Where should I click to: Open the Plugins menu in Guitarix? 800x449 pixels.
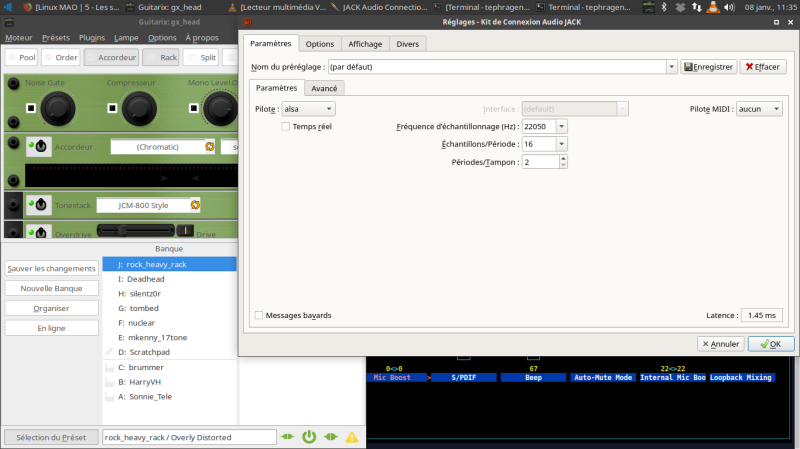coord(92,38)
